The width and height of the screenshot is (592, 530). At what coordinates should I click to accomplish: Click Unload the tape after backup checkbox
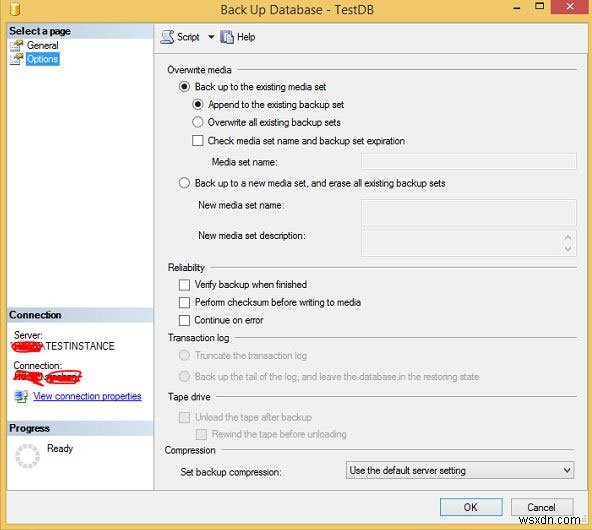point(184,418)
